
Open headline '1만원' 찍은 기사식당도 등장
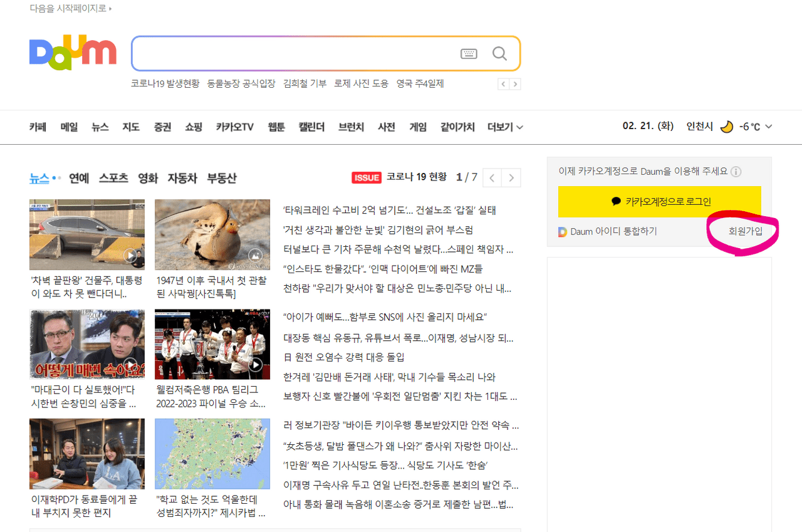(385, 466)
